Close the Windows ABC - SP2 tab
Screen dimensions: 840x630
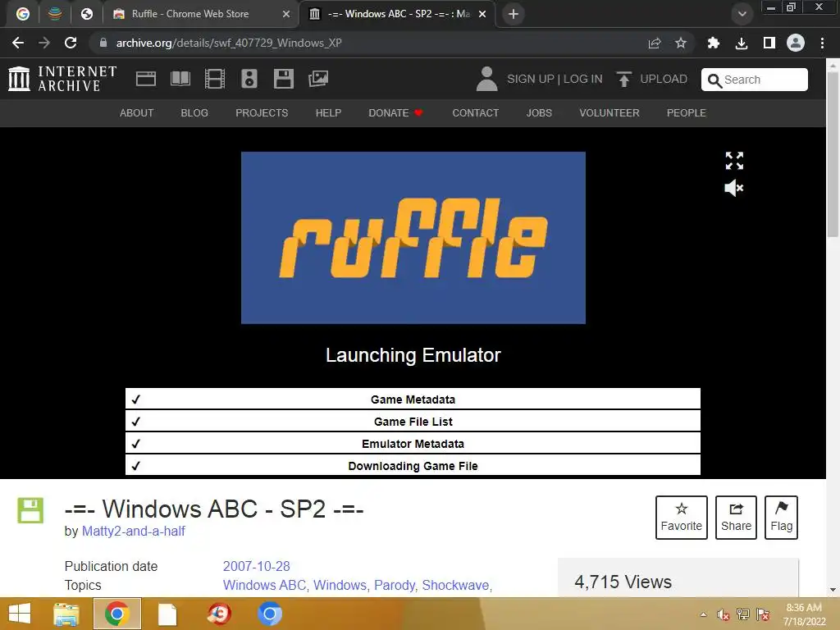(x=482, y=14)
